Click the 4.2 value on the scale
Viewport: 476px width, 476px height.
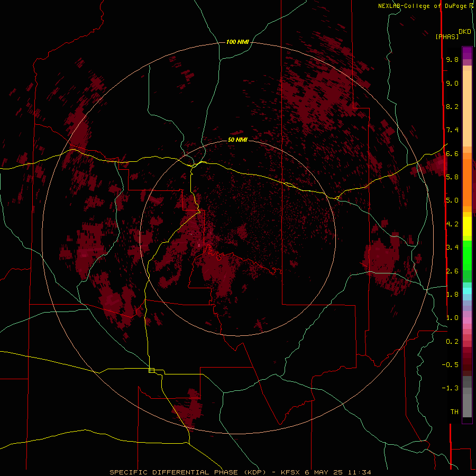(x=452, y=224)
